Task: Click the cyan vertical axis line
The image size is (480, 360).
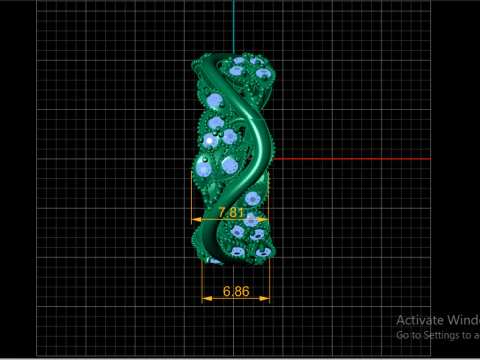Action: [234, 27]
